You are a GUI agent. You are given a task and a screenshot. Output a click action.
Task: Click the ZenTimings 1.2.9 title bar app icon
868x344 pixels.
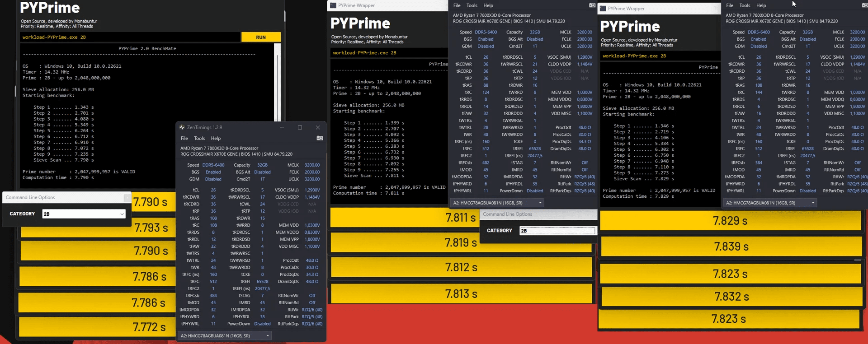coord(182,127)
